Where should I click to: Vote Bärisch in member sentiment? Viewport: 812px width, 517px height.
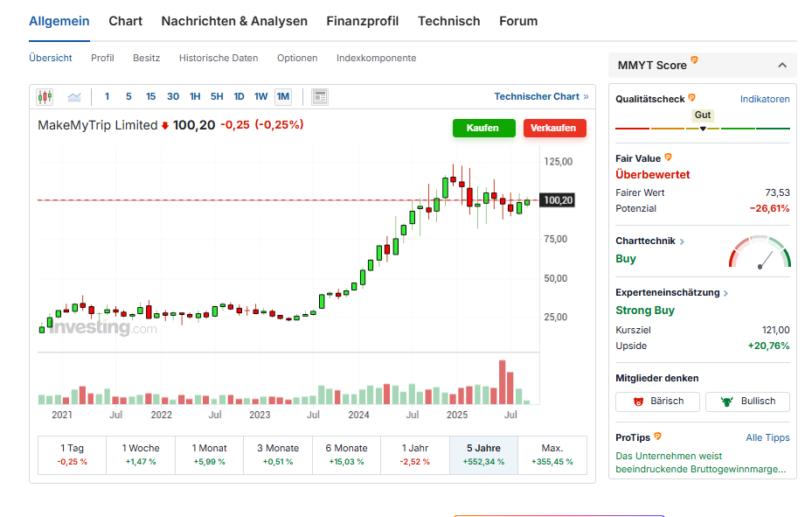click(657, 402)
